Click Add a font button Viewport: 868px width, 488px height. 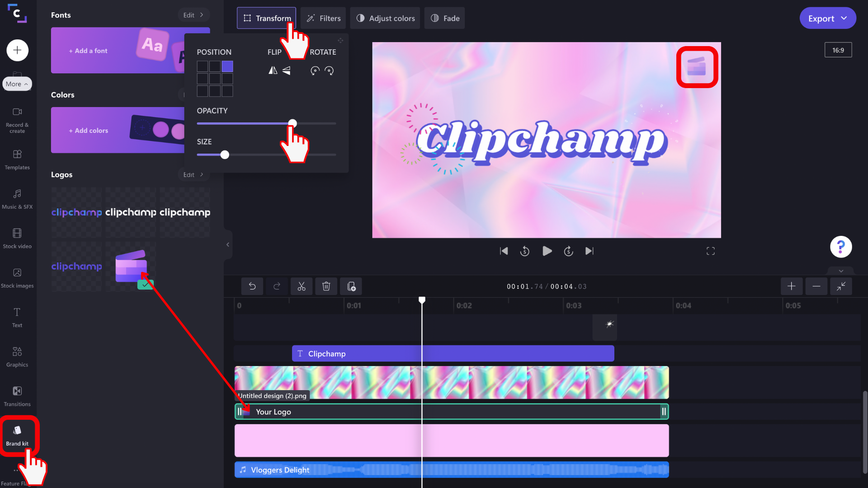(x=88, y=51)
